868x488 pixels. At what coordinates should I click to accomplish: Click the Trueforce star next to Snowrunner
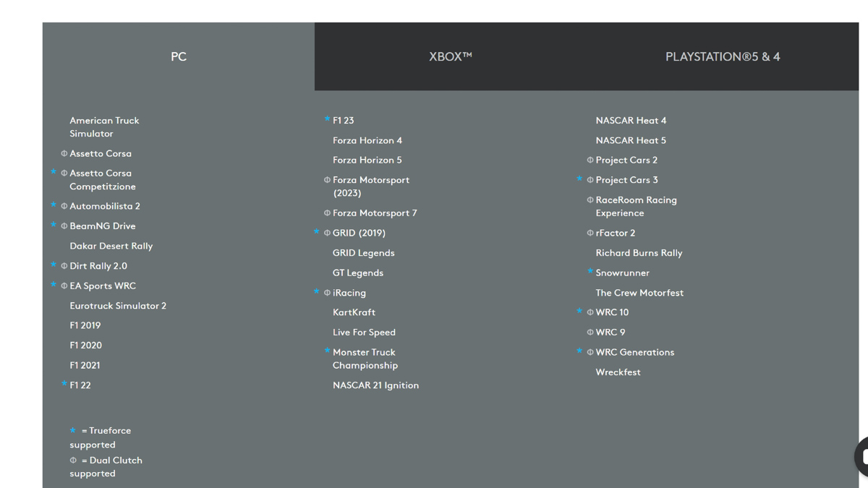tap(590, 272)
